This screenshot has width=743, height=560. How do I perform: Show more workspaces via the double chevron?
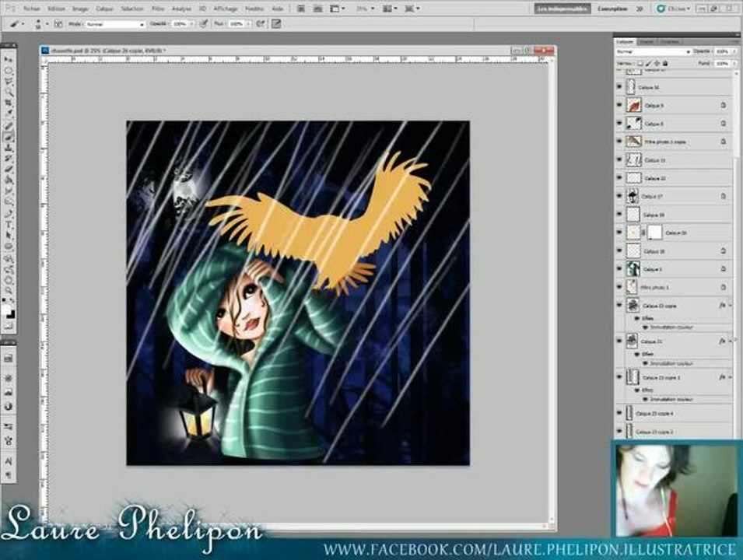tap(640, 9)
